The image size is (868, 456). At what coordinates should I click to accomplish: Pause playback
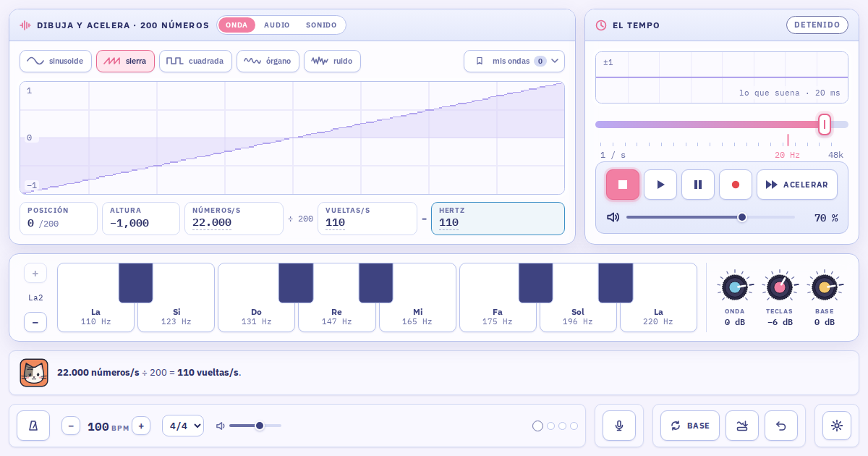698,185
